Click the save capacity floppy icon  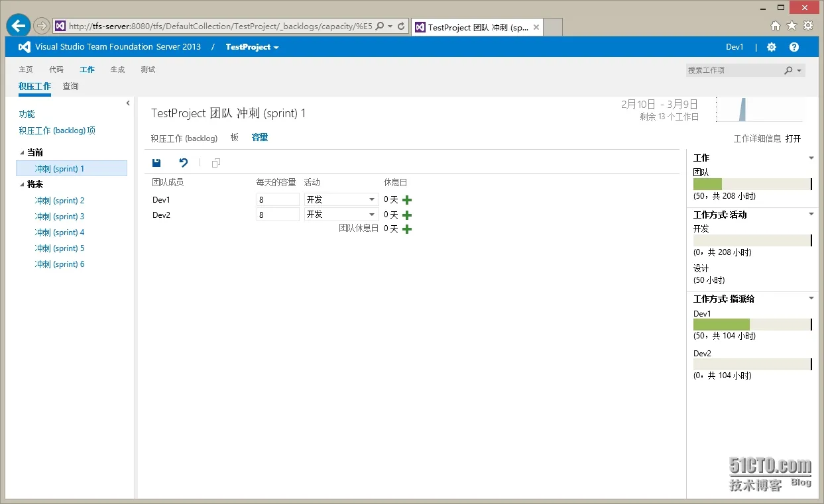click(x=156, y=163)
